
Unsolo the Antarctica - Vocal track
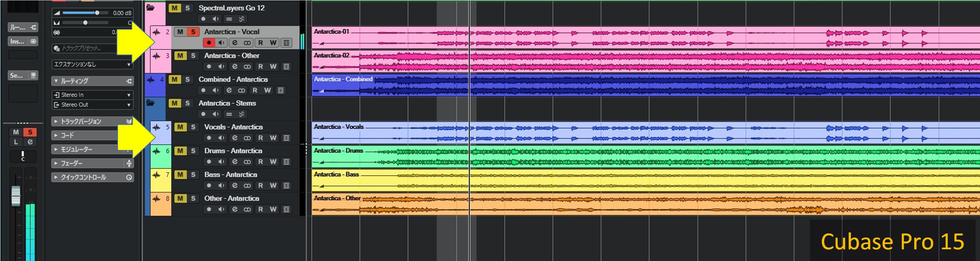(x=193, y=32)
